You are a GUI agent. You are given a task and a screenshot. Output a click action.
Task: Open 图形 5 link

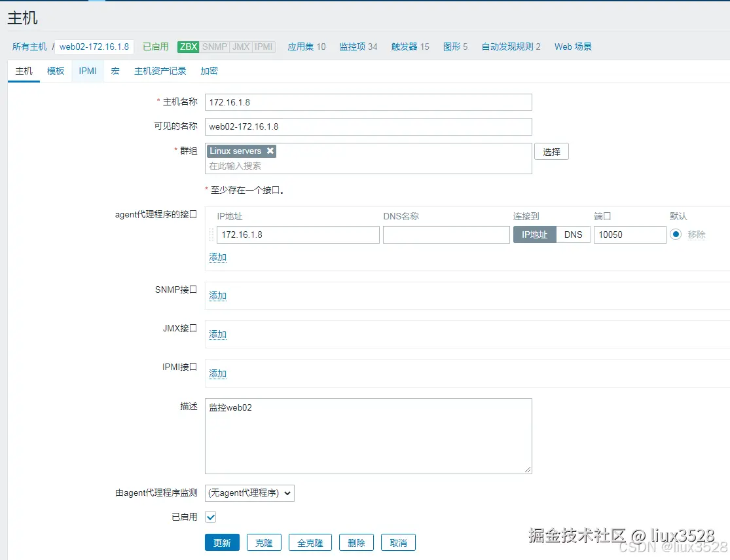click(455, 47)
